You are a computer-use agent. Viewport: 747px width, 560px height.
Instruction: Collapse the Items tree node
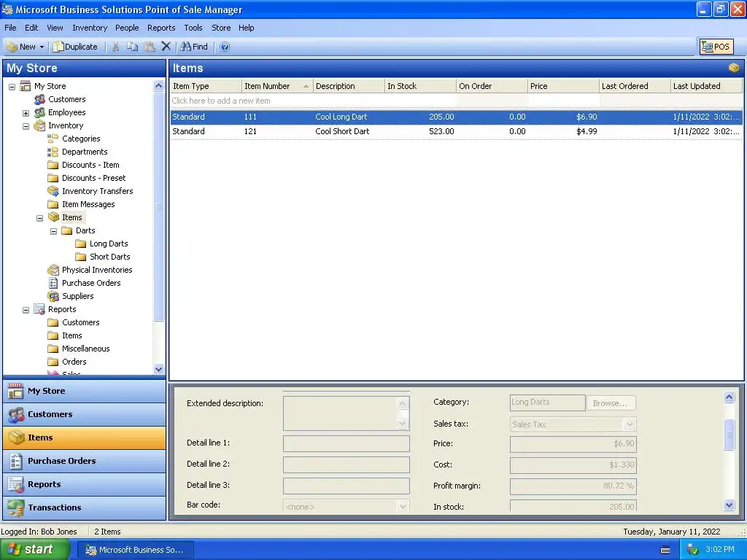tap(40, 218)
